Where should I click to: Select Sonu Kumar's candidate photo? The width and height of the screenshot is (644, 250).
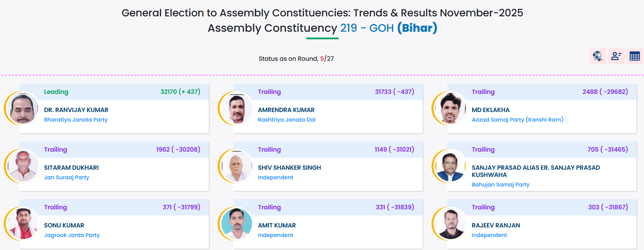23,224
